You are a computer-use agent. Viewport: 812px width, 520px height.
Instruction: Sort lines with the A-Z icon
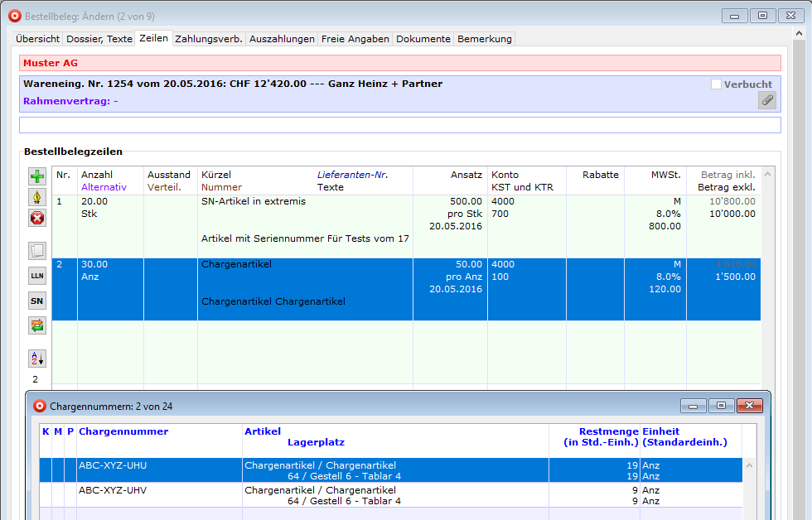point(37,359)
